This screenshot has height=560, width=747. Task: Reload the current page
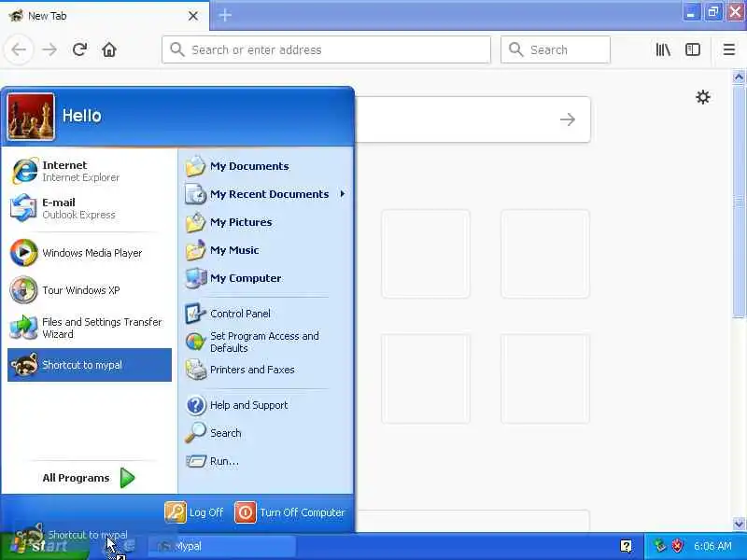tap(79, 49)
